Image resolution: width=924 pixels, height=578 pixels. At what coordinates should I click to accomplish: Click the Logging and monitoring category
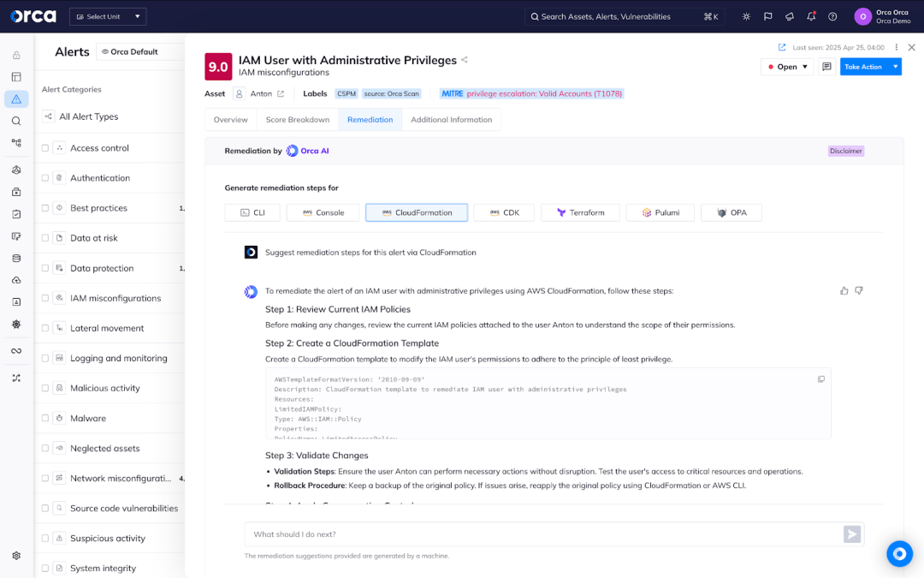pyautogui.click(x=118, y=358)
